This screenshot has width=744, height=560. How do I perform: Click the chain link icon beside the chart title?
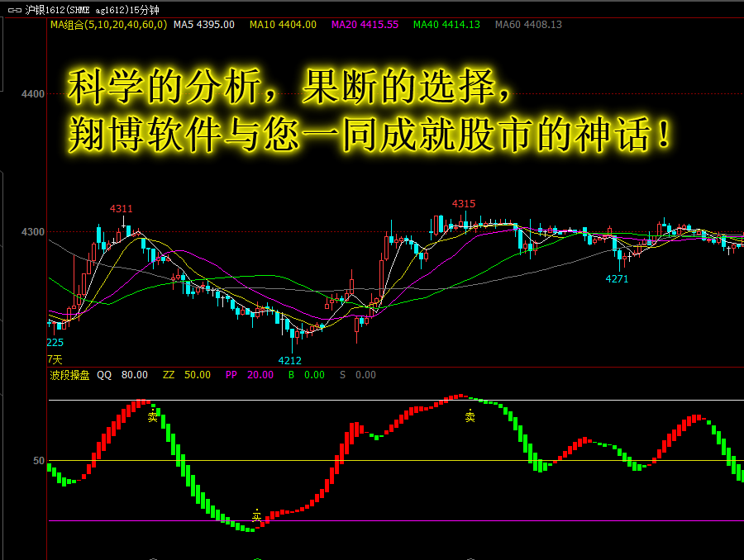14,10
